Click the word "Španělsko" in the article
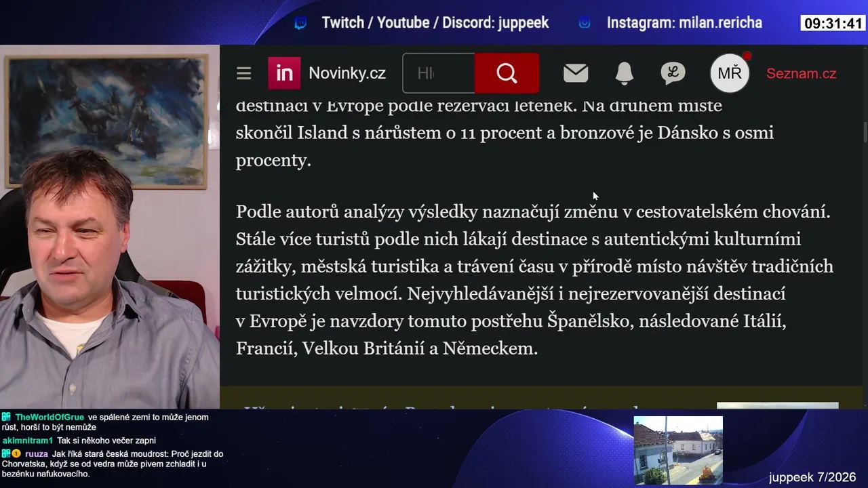The image size is (868, 488). click(x=589, y=321)
